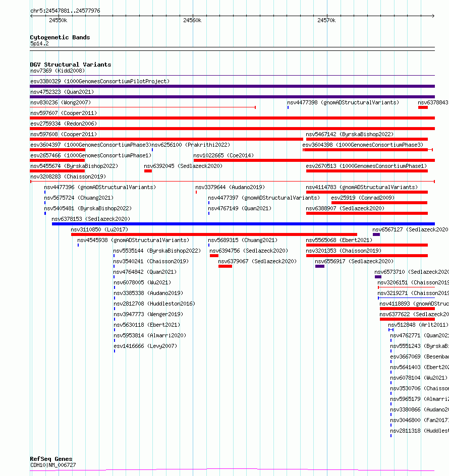Viewport: 449px width, 476px height.
Task: Open nsv3947773 (Wenger2019) variant
Action: (x=148, y=315)
